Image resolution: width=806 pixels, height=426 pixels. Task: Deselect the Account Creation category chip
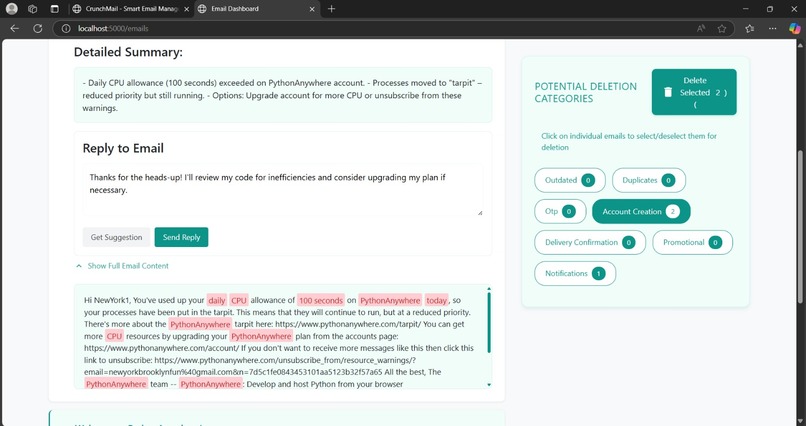pos(641,211)
